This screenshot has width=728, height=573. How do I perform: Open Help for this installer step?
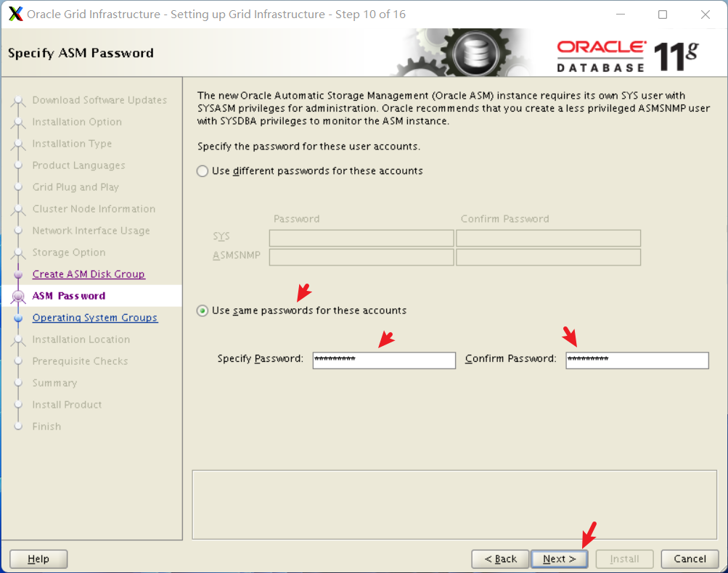point(38,559)
